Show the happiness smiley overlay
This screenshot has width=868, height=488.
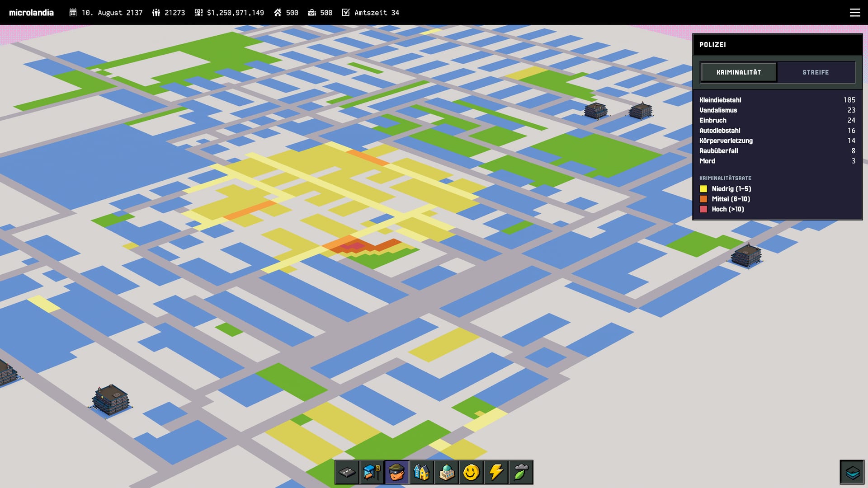click(x=471, y=473)
